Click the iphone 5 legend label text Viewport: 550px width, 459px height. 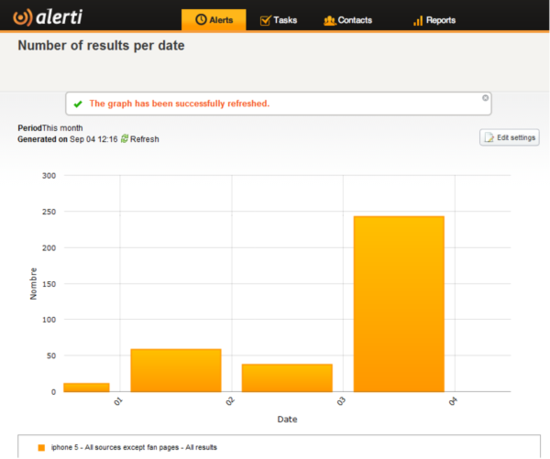click(x=134, y=447)
